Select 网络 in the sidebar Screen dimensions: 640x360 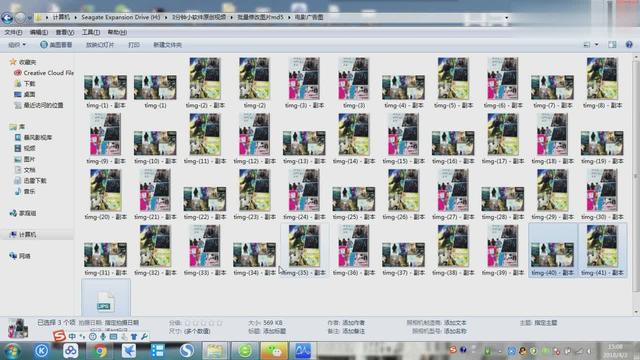tap(20, 256)
